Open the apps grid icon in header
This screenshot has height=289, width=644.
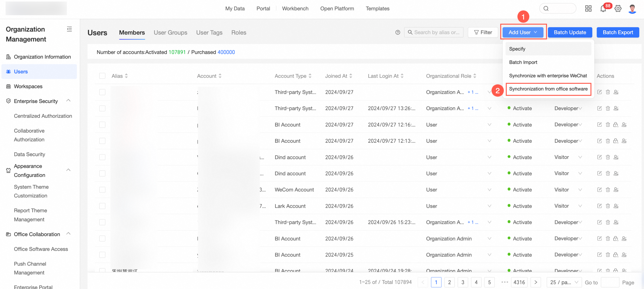(588, 9)
